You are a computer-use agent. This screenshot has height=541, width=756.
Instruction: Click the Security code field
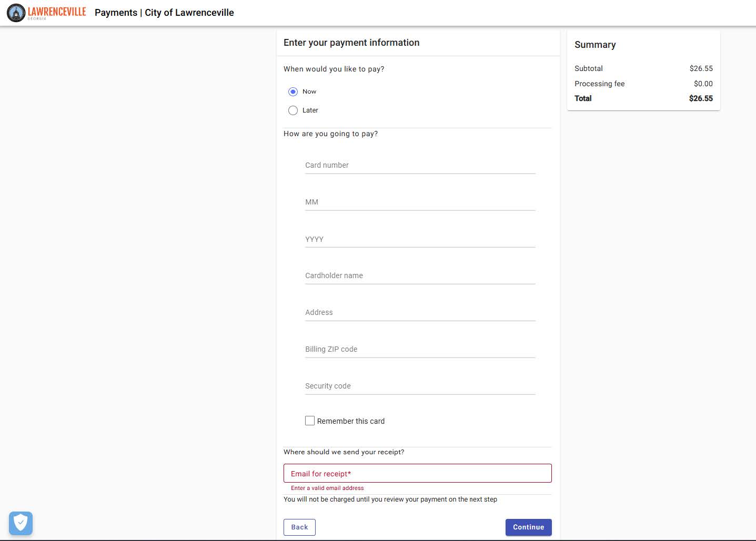click(419, 386)
